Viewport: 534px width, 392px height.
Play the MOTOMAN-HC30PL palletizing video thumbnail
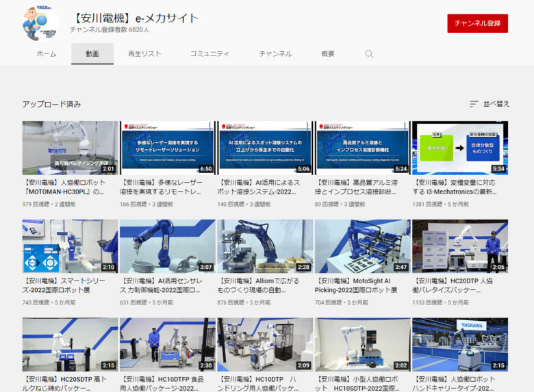tap(70, 148)
